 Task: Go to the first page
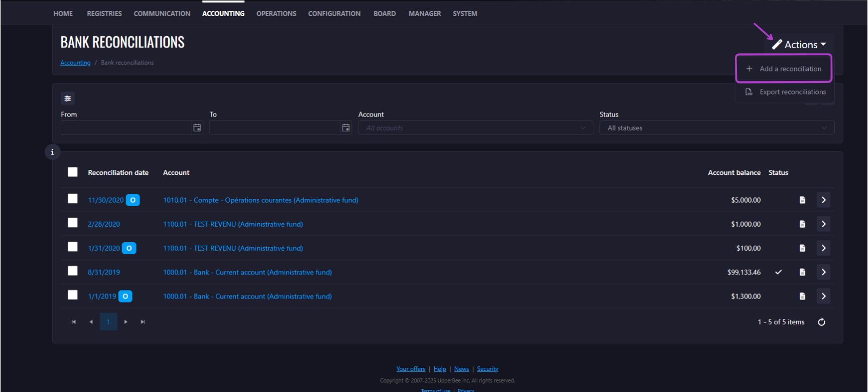click(74, 322)
